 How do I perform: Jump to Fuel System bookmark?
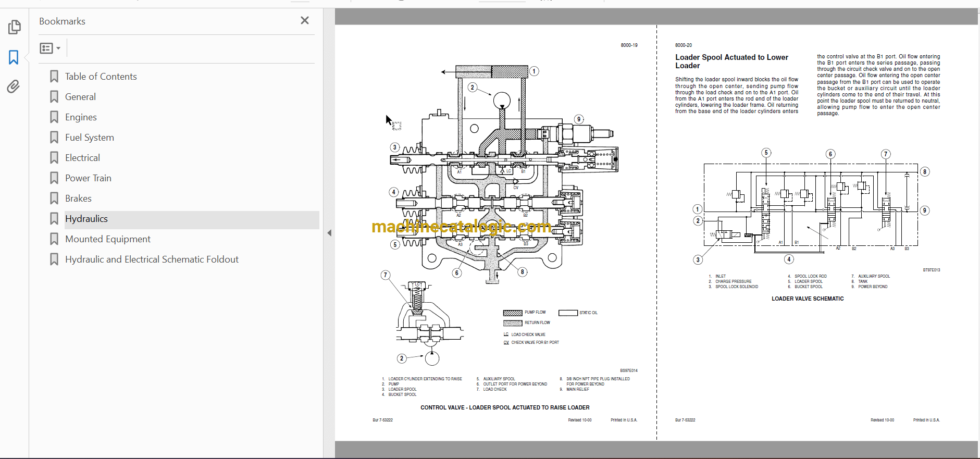(x=89, y=138)
